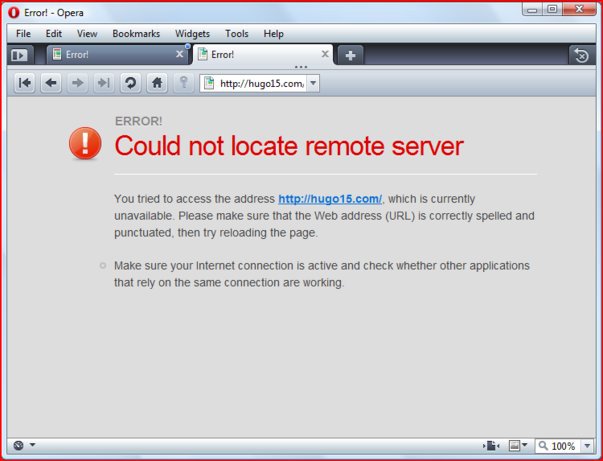The width and height of the screenshot is (603, 461).
Task: Switch to the first Error! tab
Action: (118, 55)
